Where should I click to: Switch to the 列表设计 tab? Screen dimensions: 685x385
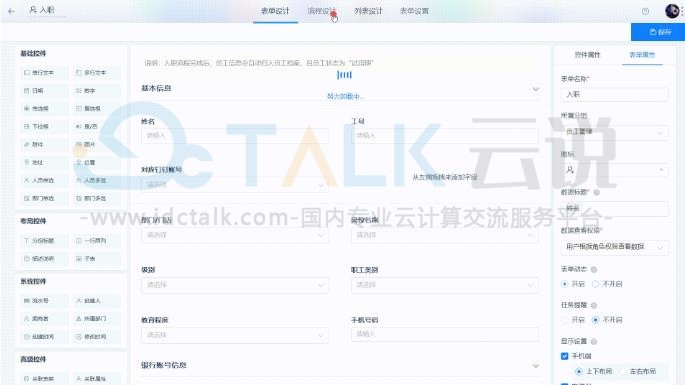coord(368,11)
